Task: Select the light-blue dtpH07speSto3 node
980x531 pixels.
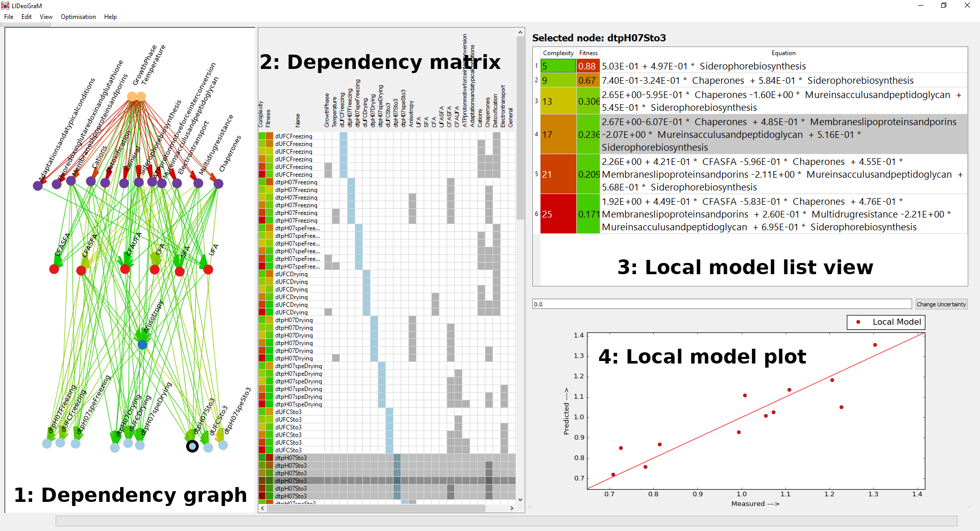Action: point(223,445)
